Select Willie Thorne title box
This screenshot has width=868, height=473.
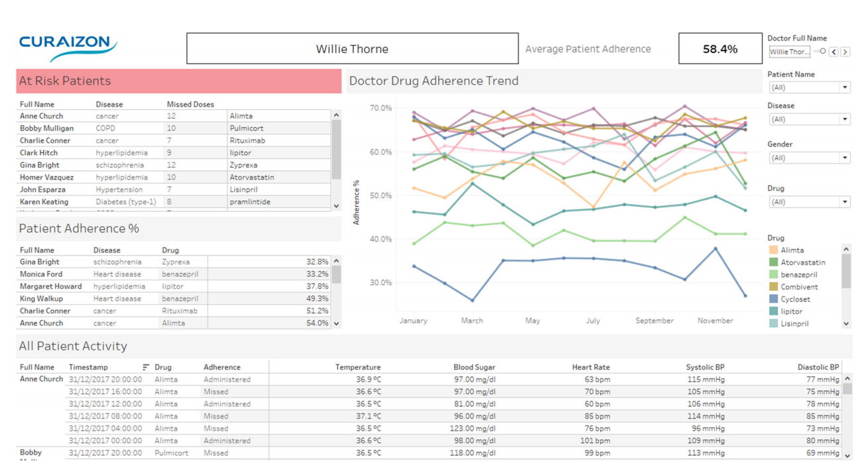click(352, 49)
